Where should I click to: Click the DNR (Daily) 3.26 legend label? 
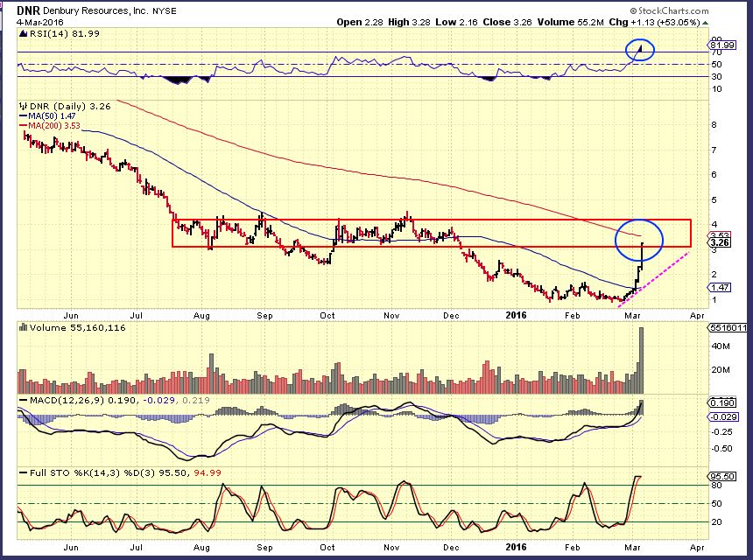70,106
